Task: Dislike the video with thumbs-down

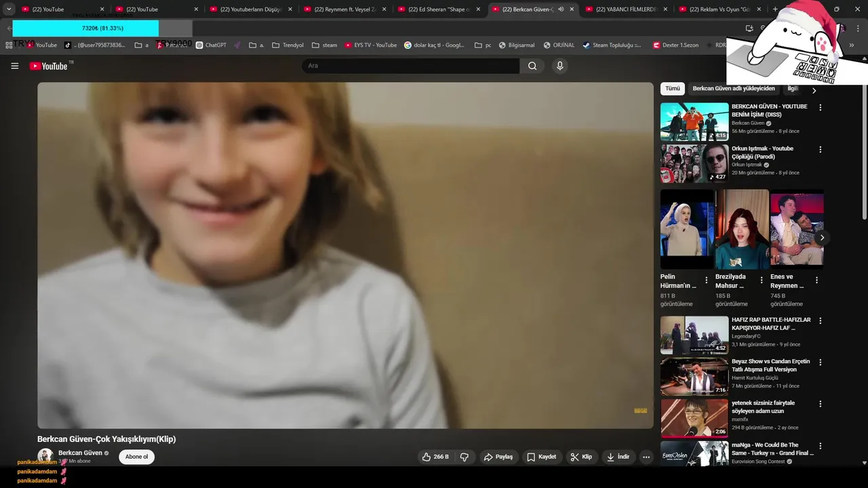Action: [465, 457]
